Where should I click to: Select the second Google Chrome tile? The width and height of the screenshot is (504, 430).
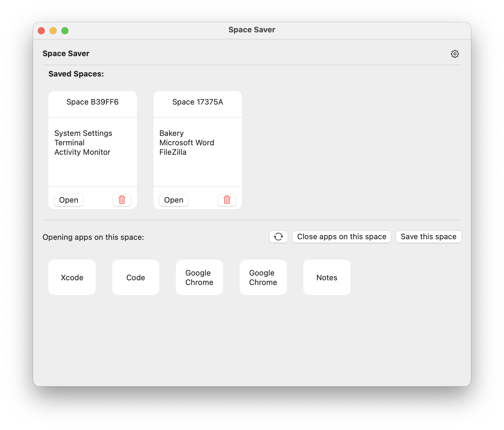click(263, 277)
